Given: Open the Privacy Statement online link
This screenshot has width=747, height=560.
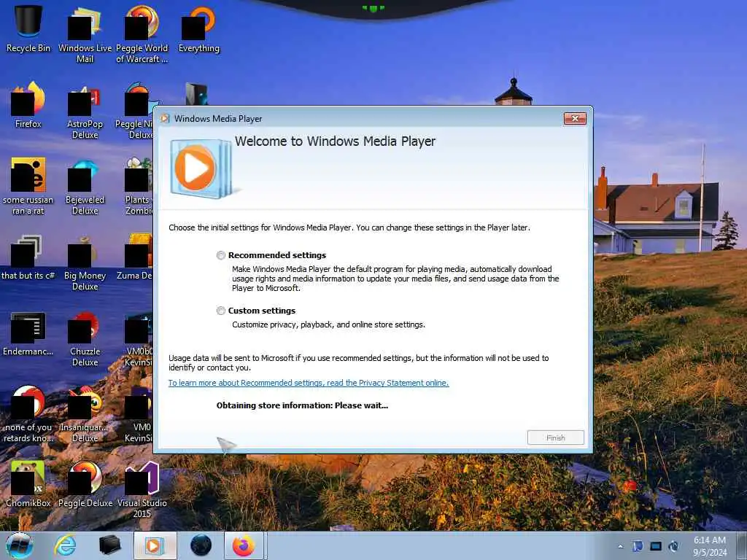Looking at the screenshot, I should pyautogui.click(x=309, y=383).
